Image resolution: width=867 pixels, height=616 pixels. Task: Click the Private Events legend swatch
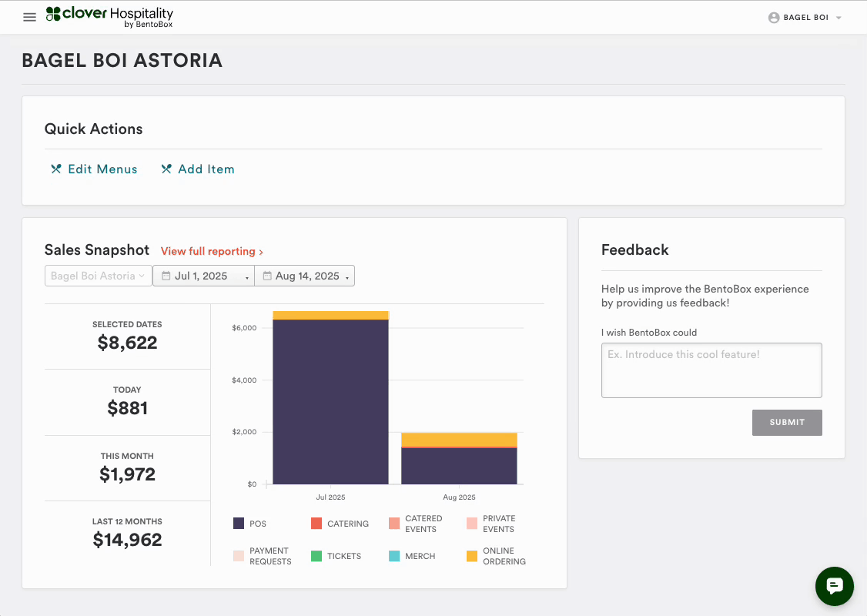(472, 523)
